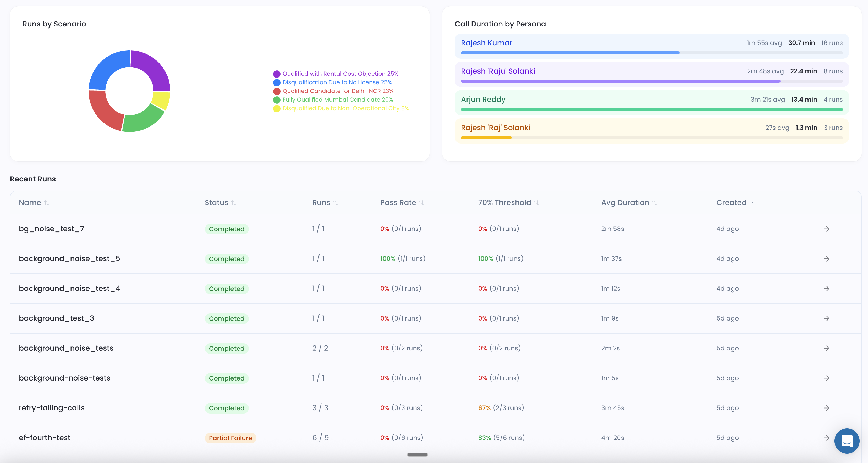Sort by Pass Rate column icon
The width and height of the screenshot is (868, 463).
coord(421,203)
